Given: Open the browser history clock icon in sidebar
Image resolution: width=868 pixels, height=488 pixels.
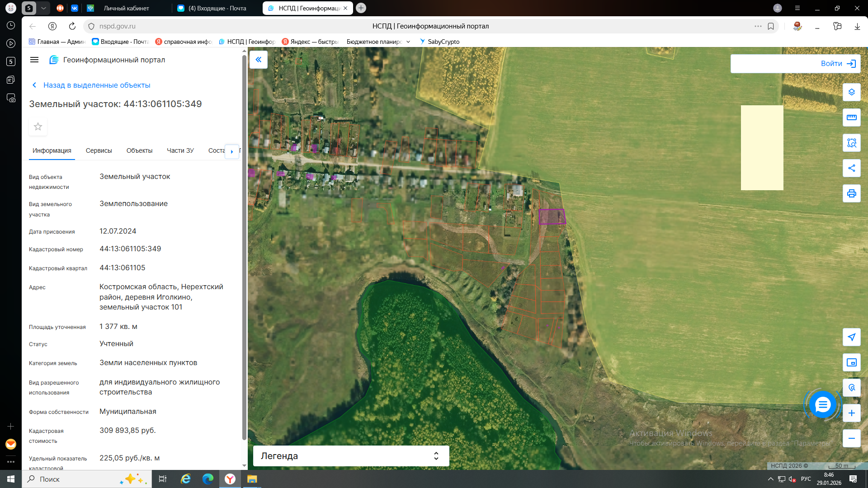Looking at the screenshot, I should pos(11,25).
